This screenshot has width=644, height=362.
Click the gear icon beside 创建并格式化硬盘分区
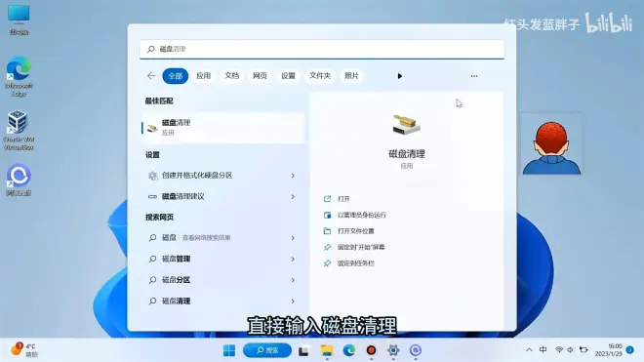tap(153, 176)
